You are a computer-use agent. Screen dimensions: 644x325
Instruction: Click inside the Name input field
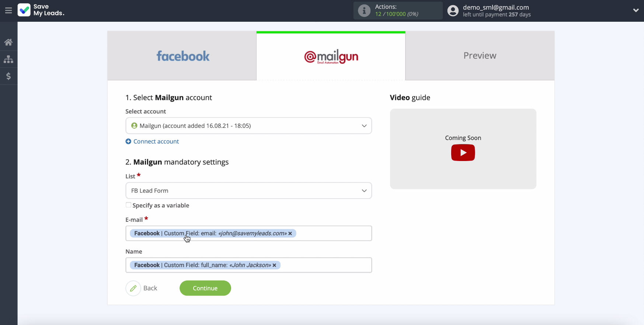click(249, 265)
